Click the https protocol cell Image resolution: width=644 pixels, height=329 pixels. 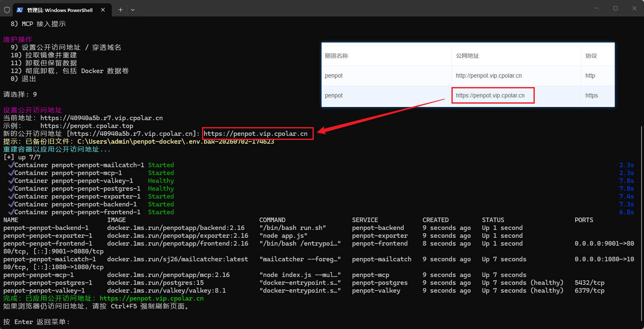[592, 95]
